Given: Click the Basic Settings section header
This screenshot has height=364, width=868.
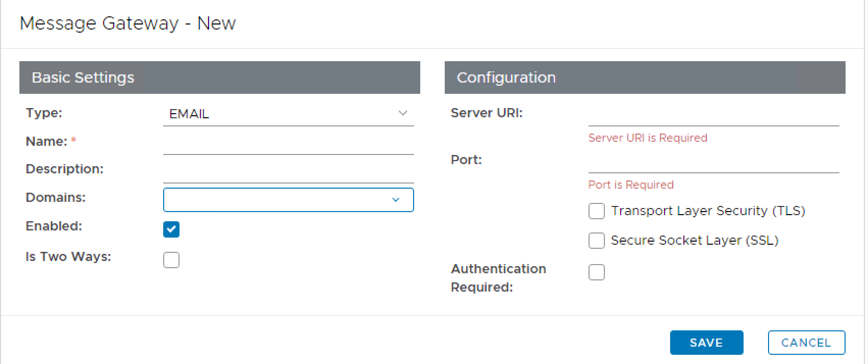Looking at the screenshot, I should pos(219,77).
